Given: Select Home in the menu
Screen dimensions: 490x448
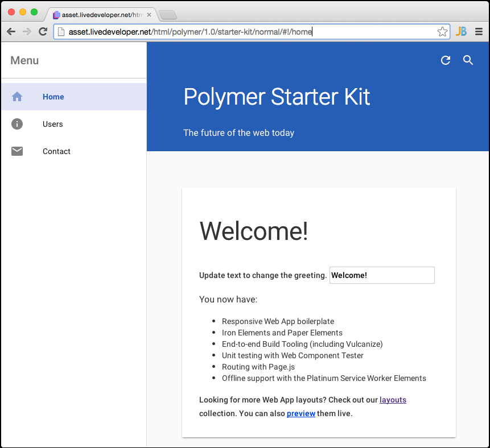Looking at the screenshot, I should pos(74,97).
